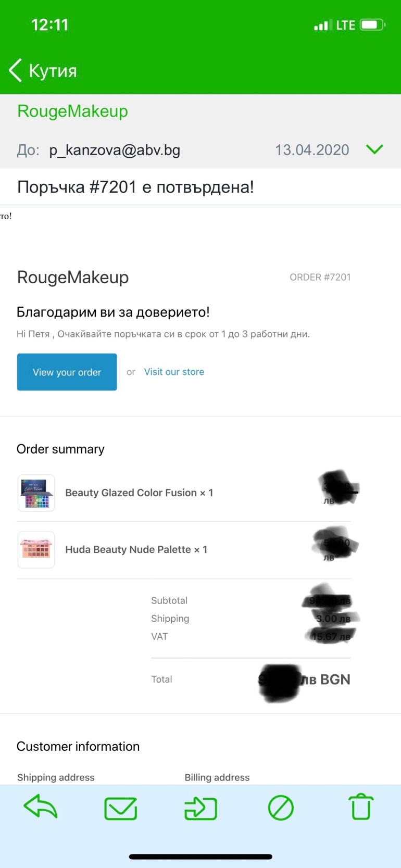Tap the back chevron arrow icon
This screenshot has height=868, width=401.
pyautogui.click(x=16, y=70)
